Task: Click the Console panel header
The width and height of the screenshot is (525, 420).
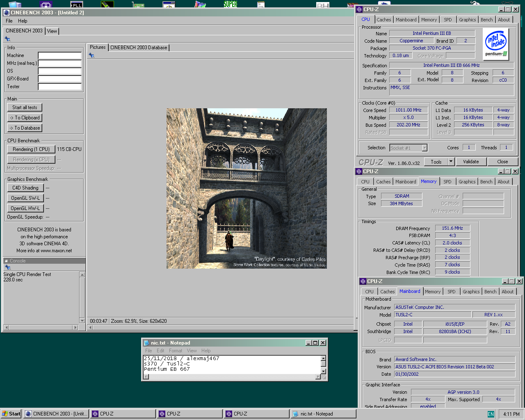Action: point(44,261)
